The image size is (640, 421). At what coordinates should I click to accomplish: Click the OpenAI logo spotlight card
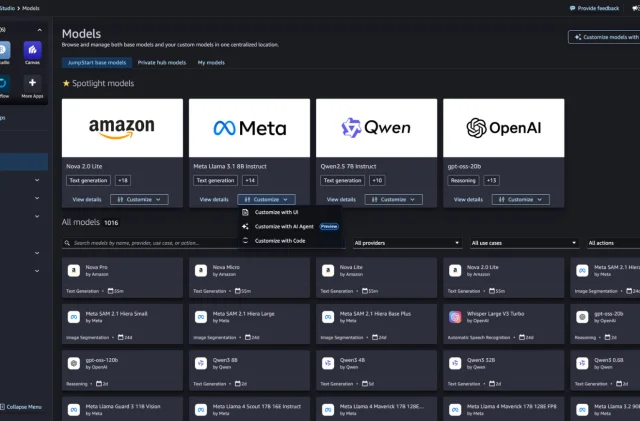pos(504,128)
